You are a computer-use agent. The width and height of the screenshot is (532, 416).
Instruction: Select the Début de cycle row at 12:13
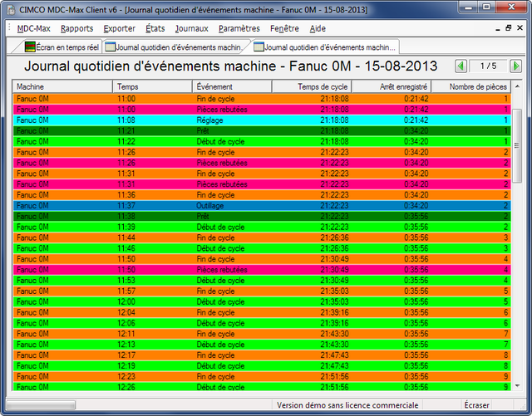tap(262, 345)
